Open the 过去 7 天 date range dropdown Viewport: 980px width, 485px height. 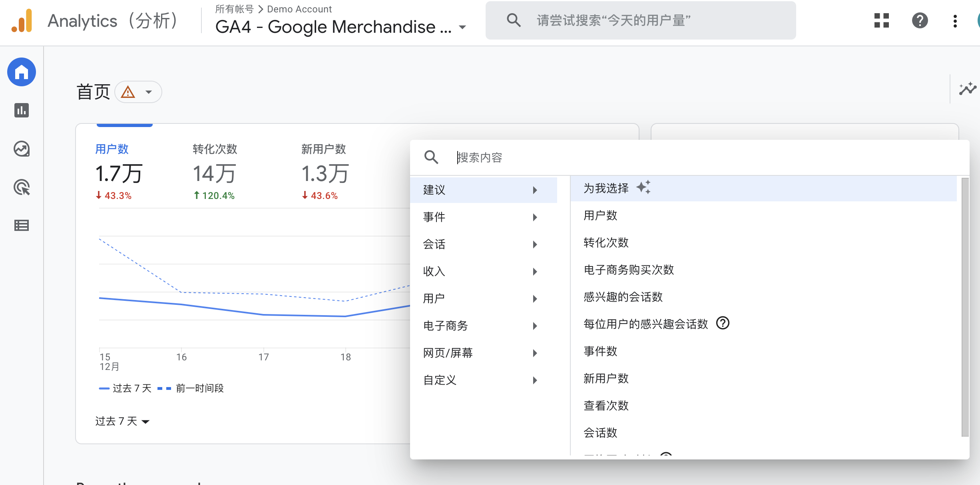pos(122,421)
